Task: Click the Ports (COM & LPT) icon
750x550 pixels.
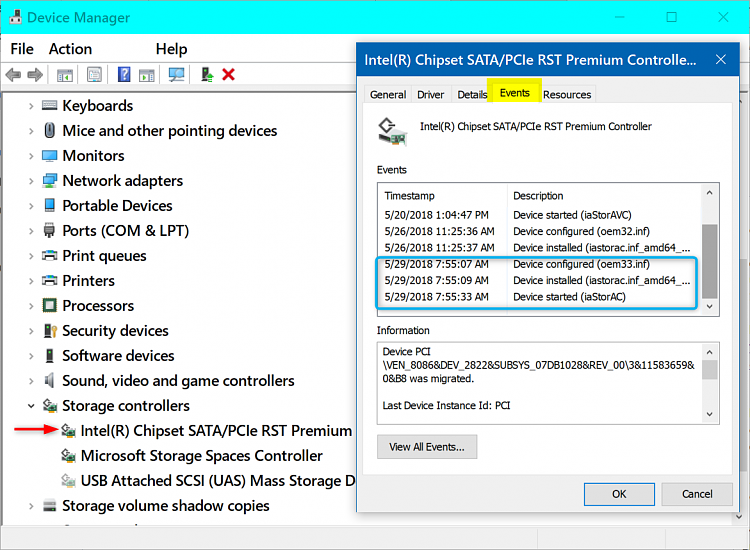Action: coord(49,230)
